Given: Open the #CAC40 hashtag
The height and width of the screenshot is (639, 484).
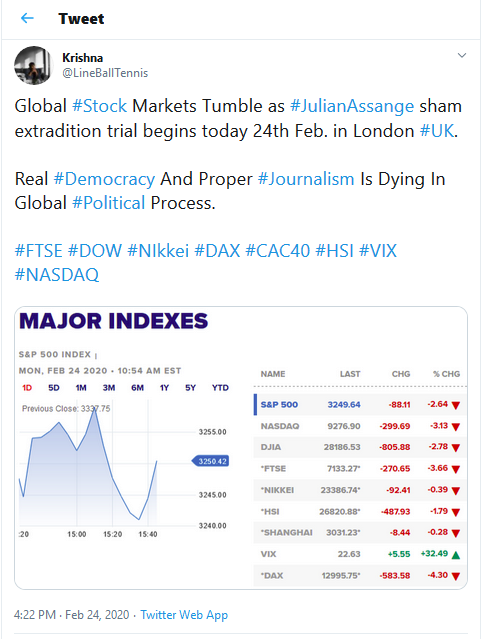Looking at the screenshot, I should (278, 251).
